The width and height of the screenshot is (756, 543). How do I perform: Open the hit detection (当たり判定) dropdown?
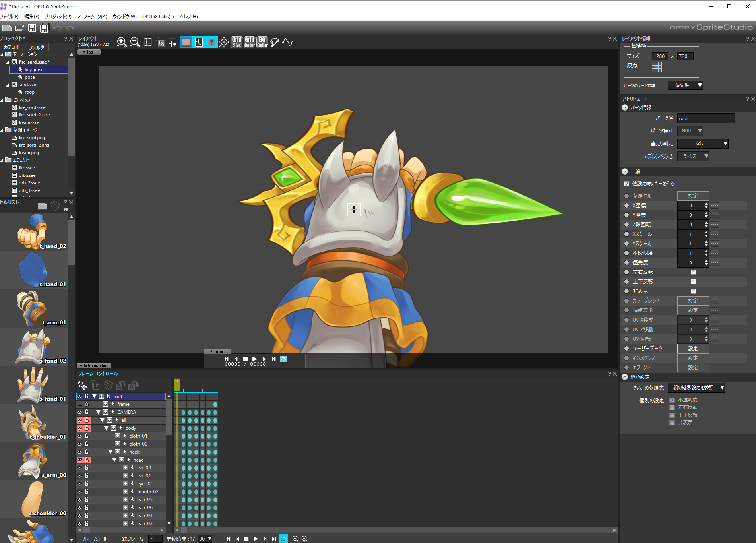click(703, 144)
